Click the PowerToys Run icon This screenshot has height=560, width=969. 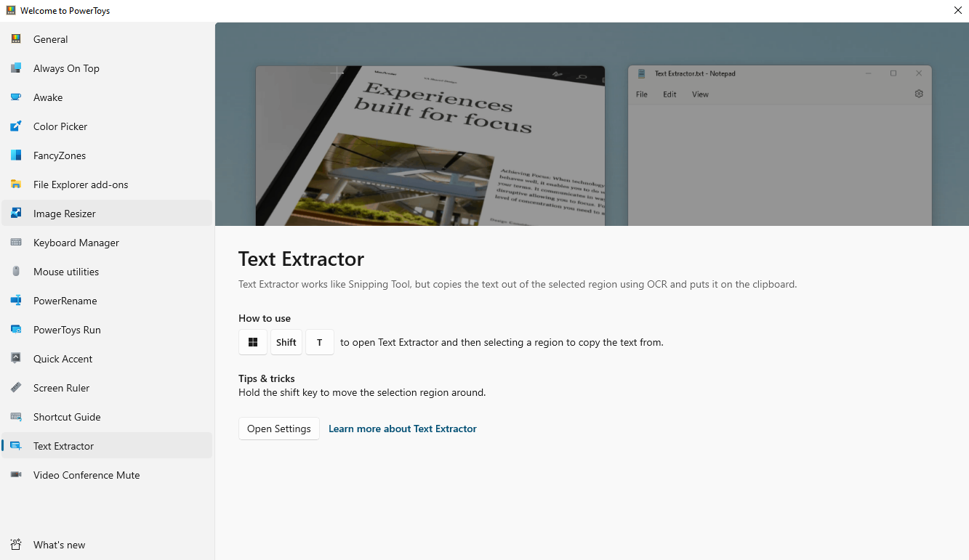click(x=16, y=330)
